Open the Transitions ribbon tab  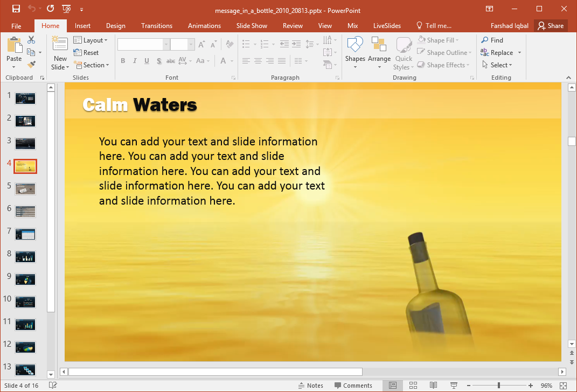tap(157, 26)
